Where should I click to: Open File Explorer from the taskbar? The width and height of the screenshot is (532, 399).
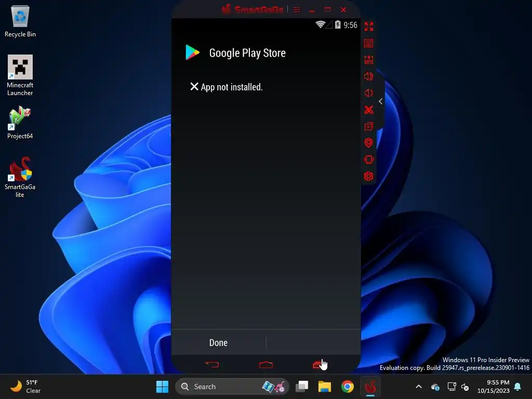point(324,387)
